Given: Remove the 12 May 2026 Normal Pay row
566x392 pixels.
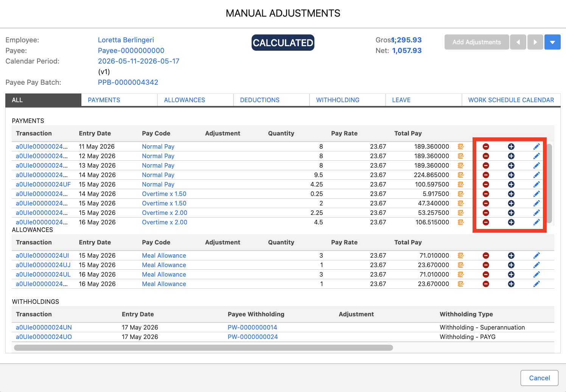Looking at the screenshot, I should [x=486, y=156].
